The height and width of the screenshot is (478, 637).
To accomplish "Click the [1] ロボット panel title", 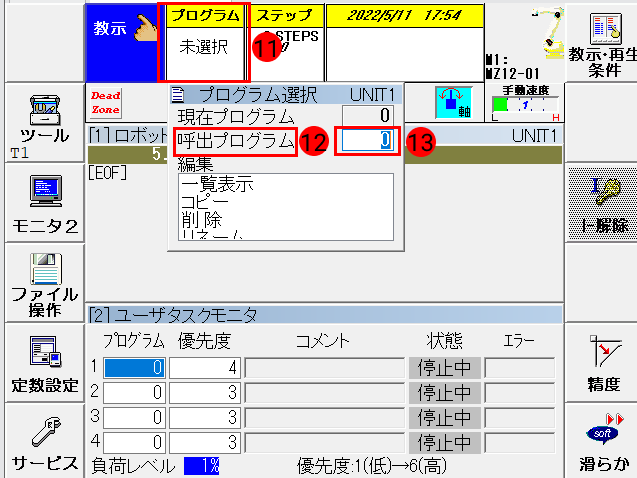I will (x=128, y=136).
